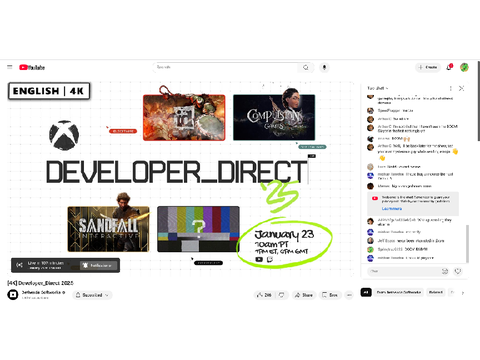The height and width of the screenshot is (360, 480).
Task: Click the YouTube icon under January 23
Action: click(x=259, y=259)
